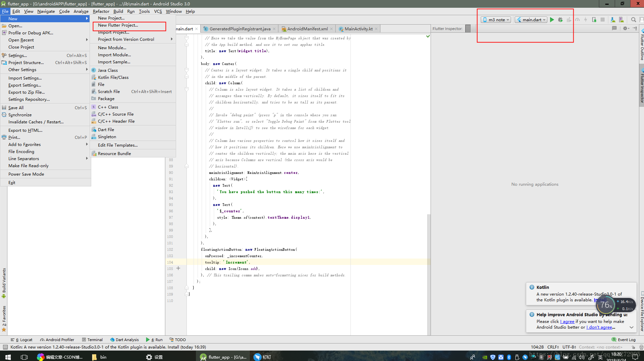Image resolution: width=644 pixels, height=361 pixels.
Task: Click the I agree link in notification
Action: (567, 322)
